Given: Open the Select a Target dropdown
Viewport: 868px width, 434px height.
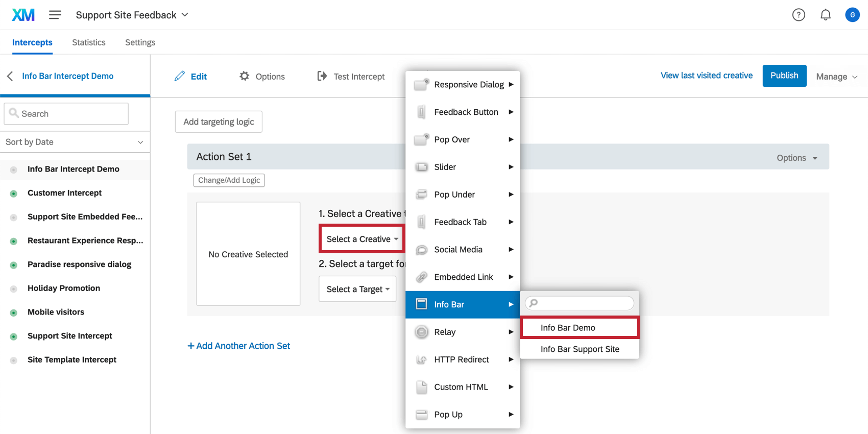Looking at the screenshot, I should 357,289.
